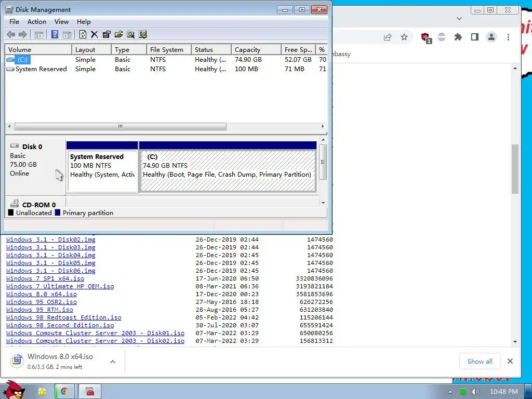This screenshot has width=532, height=399.
Task: Open pinned yellow folders taskbar icon
Action: pos(42,392)
